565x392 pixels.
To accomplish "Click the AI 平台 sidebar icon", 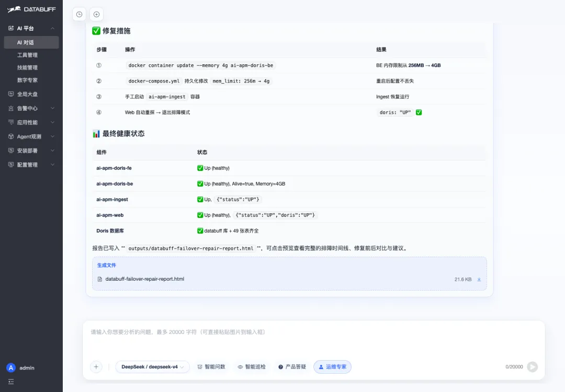I will (x=11, y=28).
